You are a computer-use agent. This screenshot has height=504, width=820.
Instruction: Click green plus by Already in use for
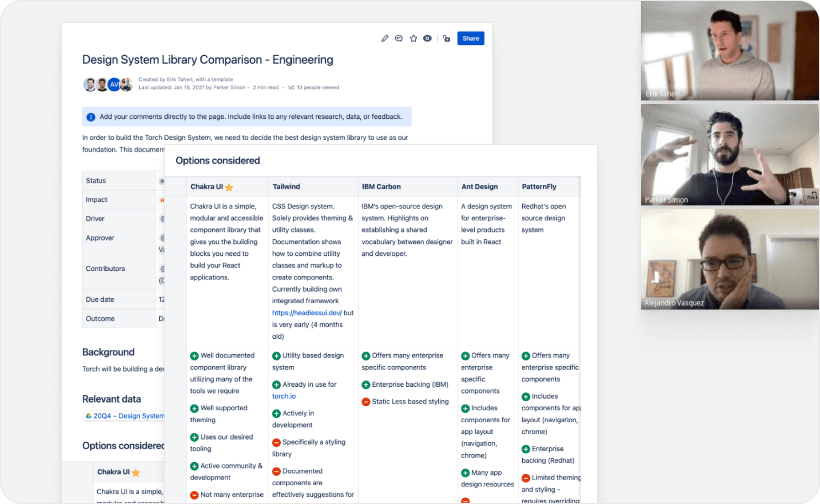[x=276, y=385]
